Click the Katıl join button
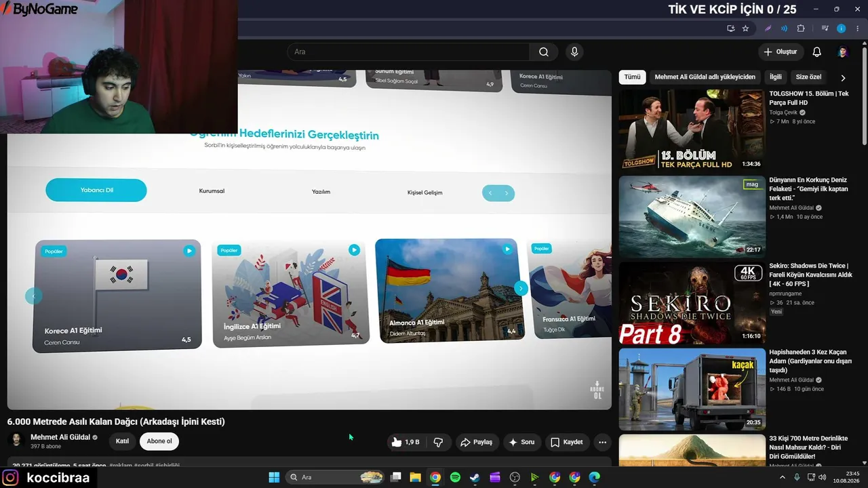The image size is (868, 488). click(122, 441)
